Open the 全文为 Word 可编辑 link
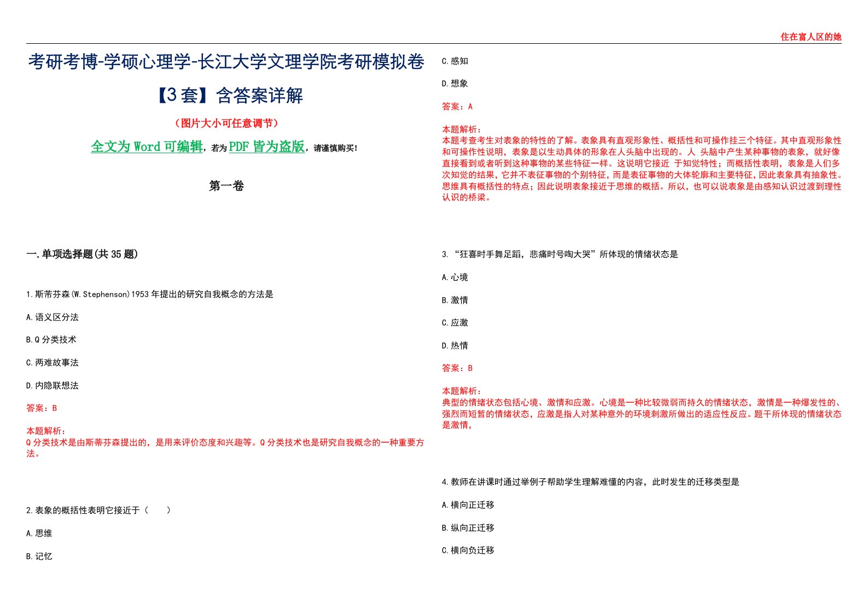This screenshot has height=614, width=868. (x=147, y=147)
